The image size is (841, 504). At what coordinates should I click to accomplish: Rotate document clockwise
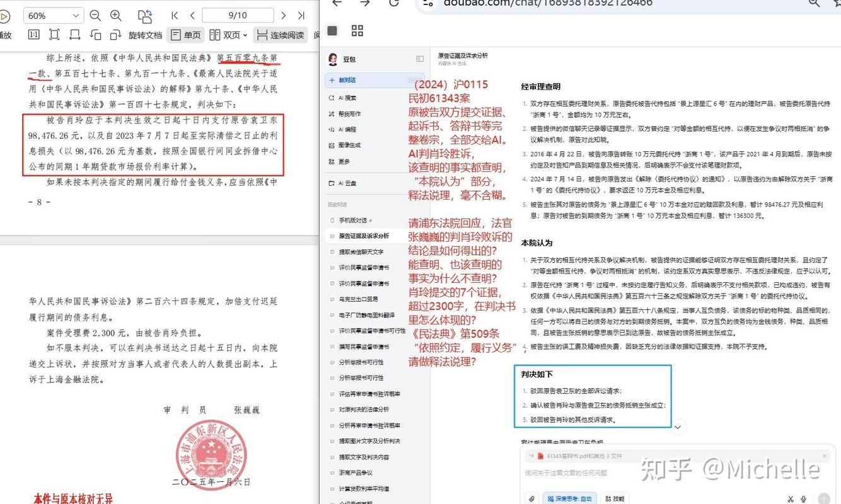point(115,35)
